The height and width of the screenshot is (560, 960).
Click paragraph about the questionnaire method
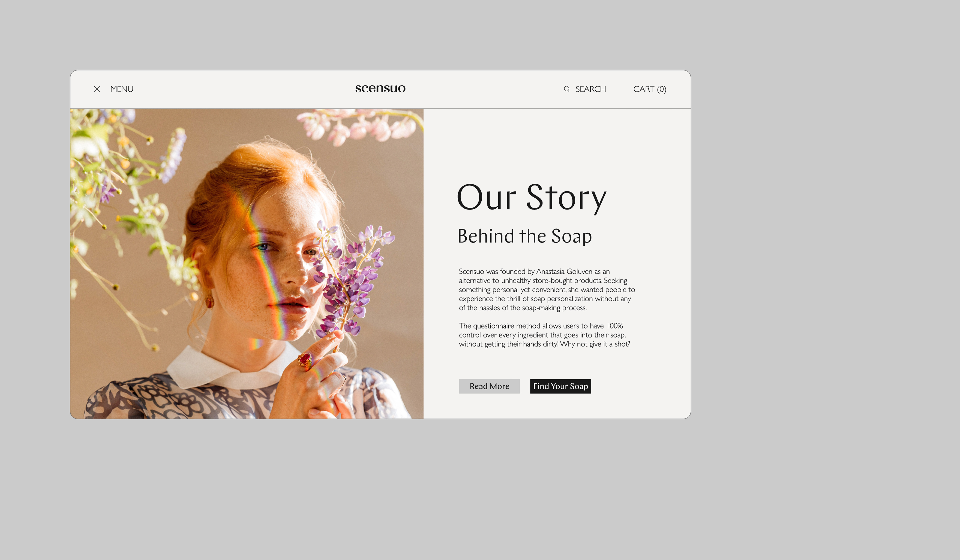(544, 335)
